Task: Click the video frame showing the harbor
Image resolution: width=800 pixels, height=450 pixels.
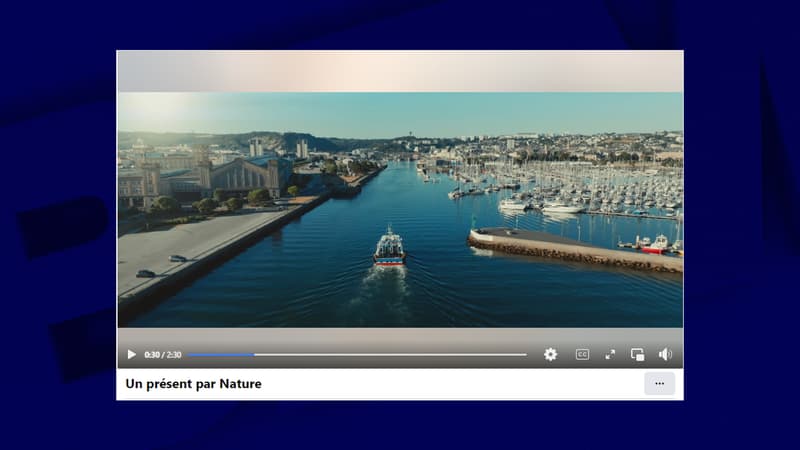Action: tap(400, 210)
